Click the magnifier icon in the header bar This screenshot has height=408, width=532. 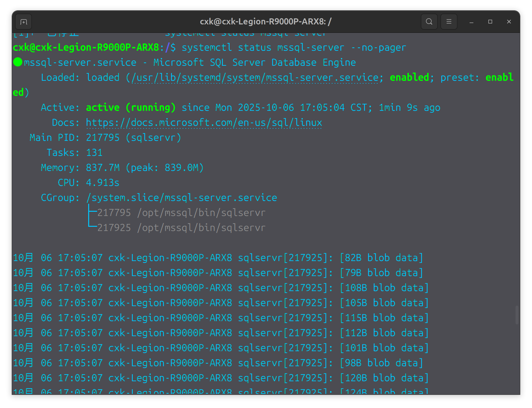[429, 22]
